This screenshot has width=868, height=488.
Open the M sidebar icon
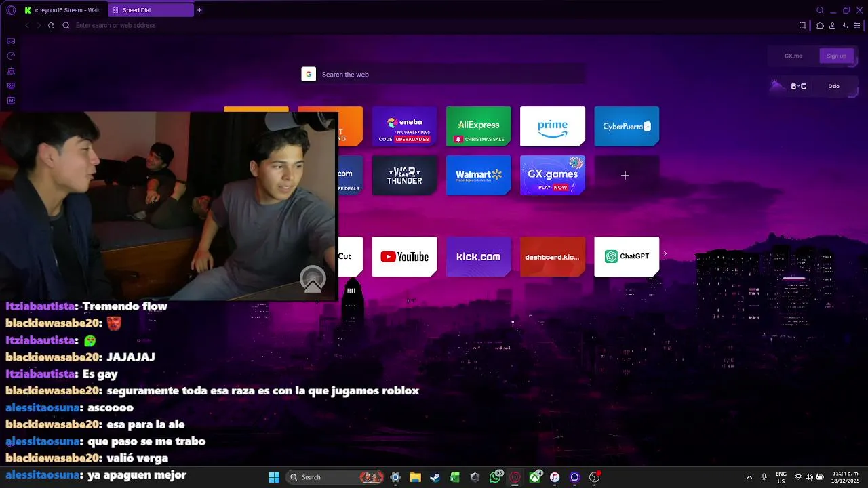(11, 100)
